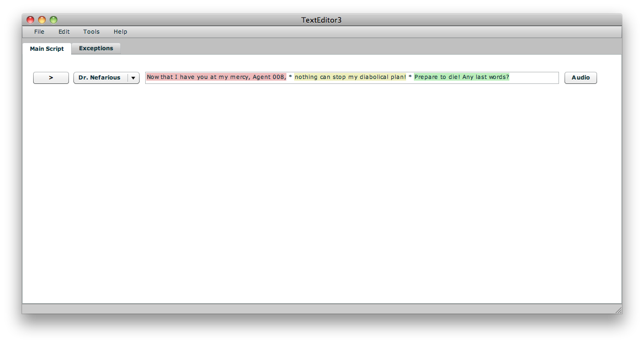644x344 pixels.
Task: Click the '>' play button
Action: click(x=51, y=78)
